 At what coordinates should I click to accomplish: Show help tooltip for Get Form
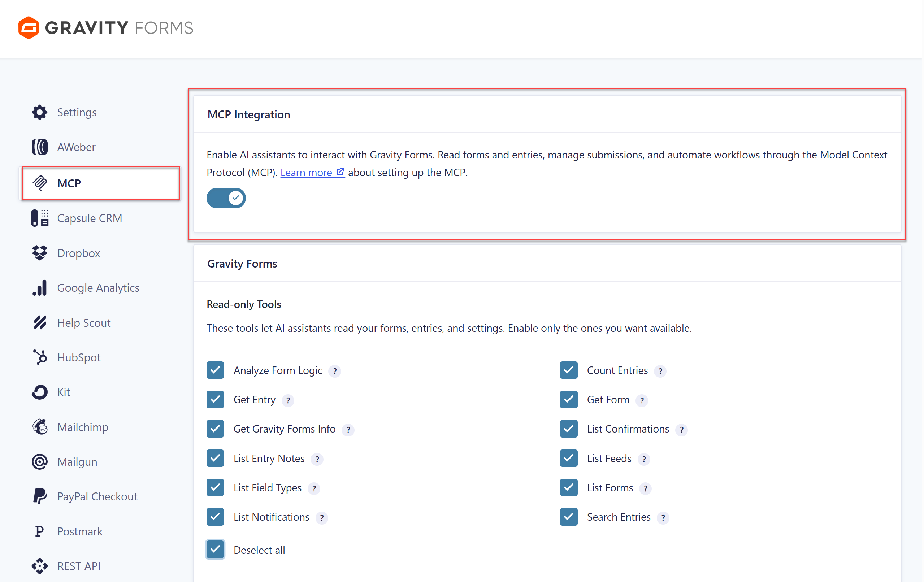642,400
